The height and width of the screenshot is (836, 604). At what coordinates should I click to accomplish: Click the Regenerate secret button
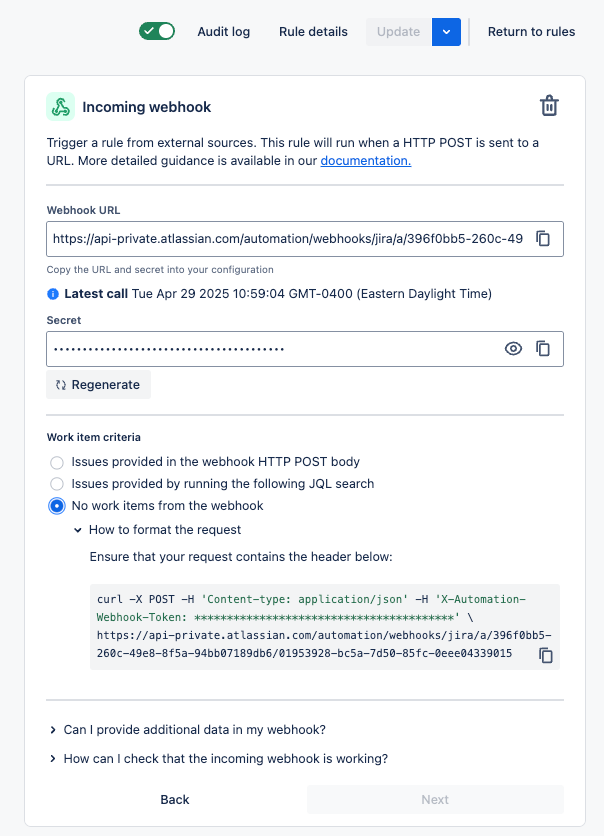98,385
